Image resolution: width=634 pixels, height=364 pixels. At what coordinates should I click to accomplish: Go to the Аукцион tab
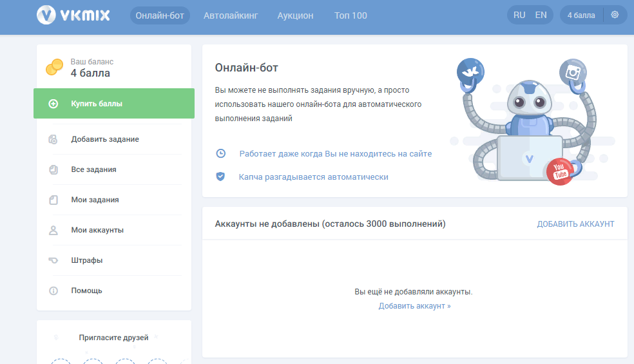point(295,15)
